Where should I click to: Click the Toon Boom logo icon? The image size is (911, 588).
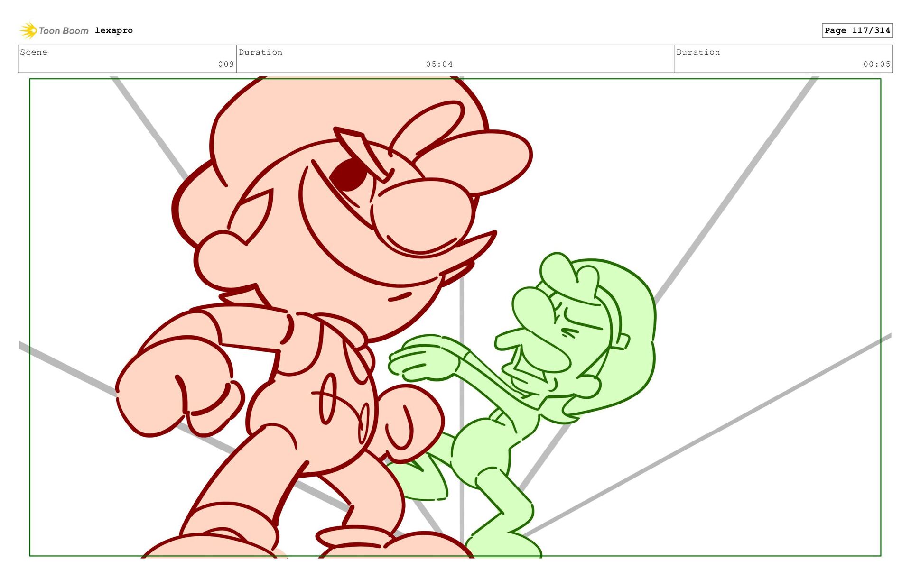tap(28, 30)
